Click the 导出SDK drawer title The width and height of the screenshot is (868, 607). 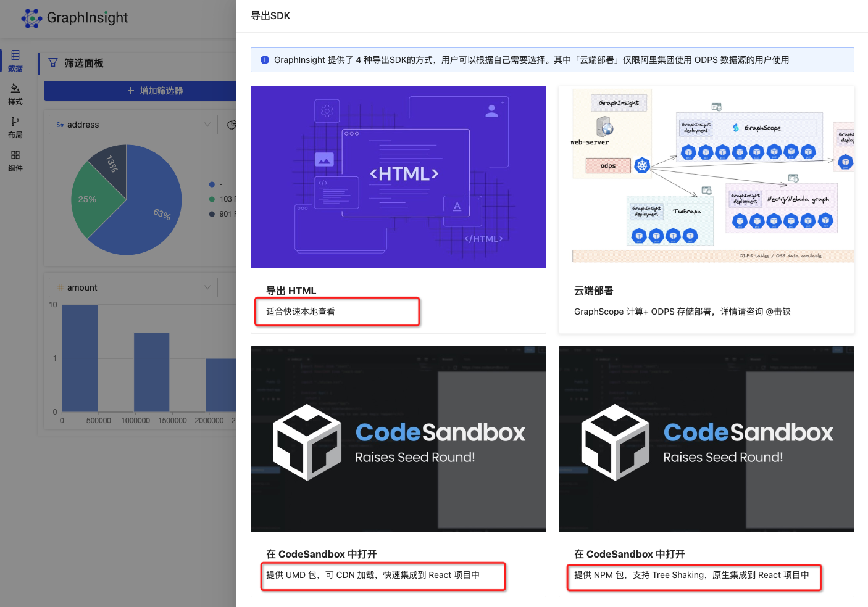tap(270, 15)
